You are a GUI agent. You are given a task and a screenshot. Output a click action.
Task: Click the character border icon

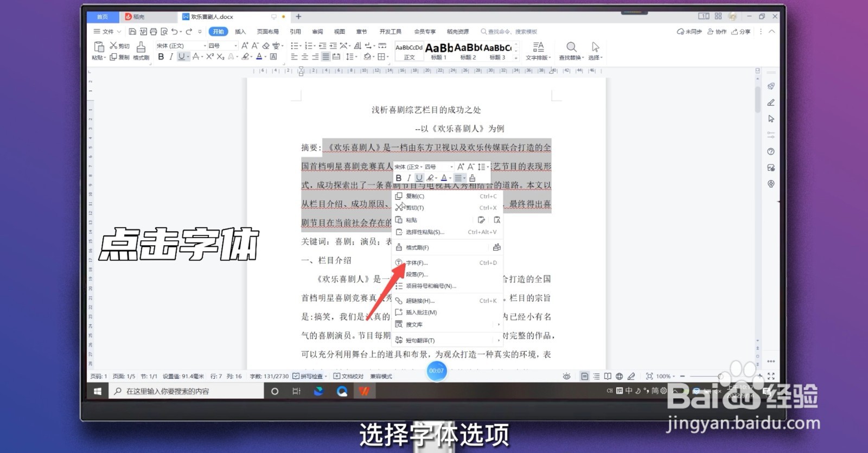point(273,56)
